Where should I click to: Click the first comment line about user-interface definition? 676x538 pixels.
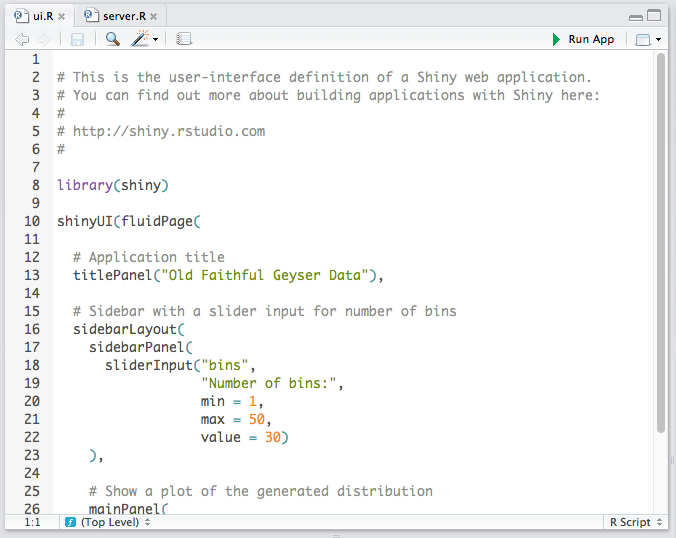point(324,77)
